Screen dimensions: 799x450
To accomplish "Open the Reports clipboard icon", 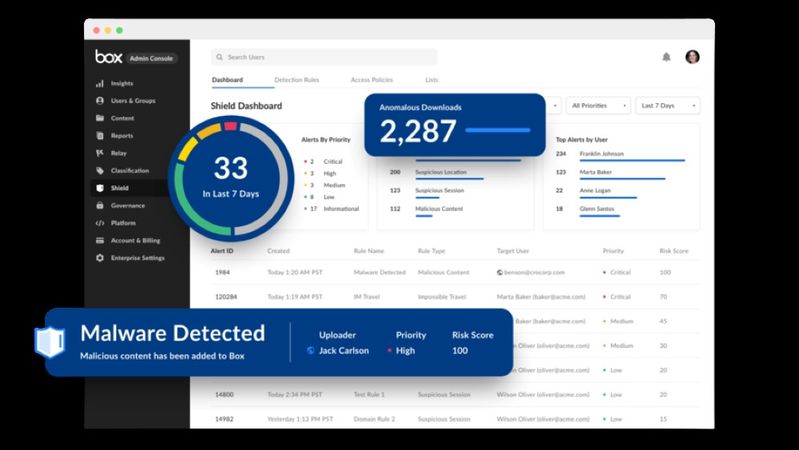I will point(100,136).
